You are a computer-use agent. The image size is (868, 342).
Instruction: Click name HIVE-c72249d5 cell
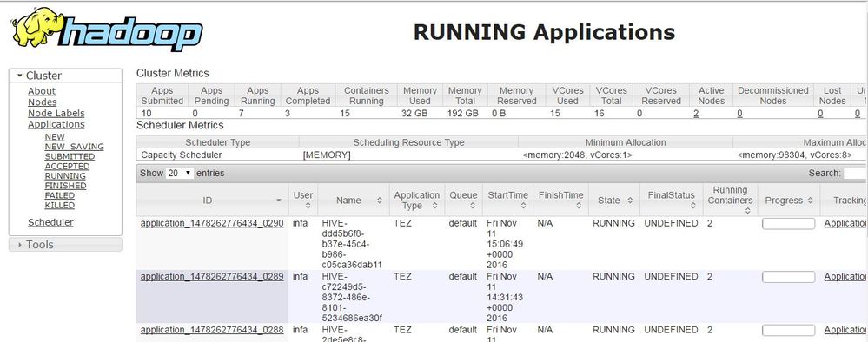click(x=352, y=297)
